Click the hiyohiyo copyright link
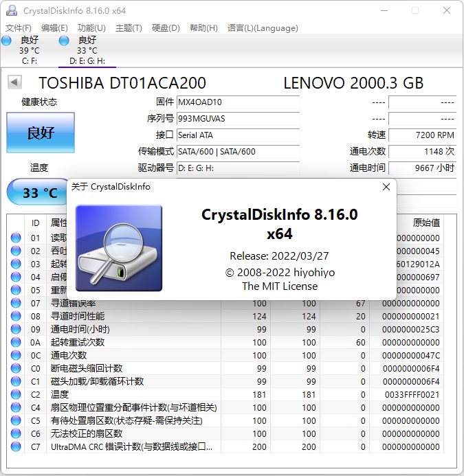 [x=280, y=272]
